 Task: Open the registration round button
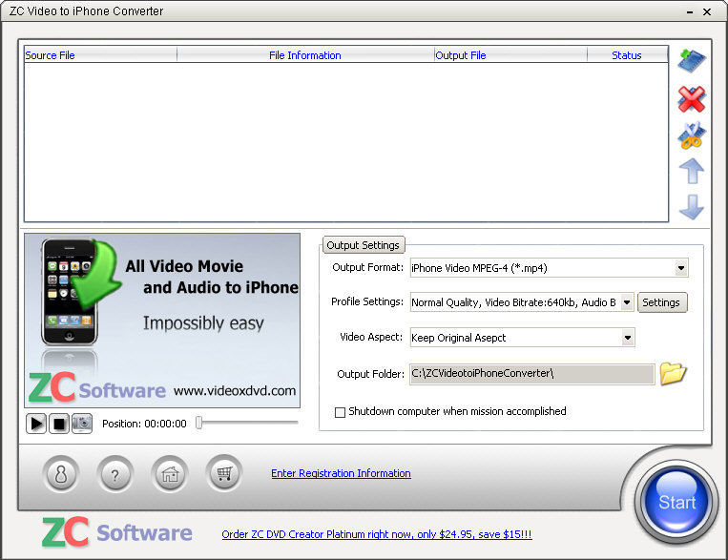[x=61, y=474]
